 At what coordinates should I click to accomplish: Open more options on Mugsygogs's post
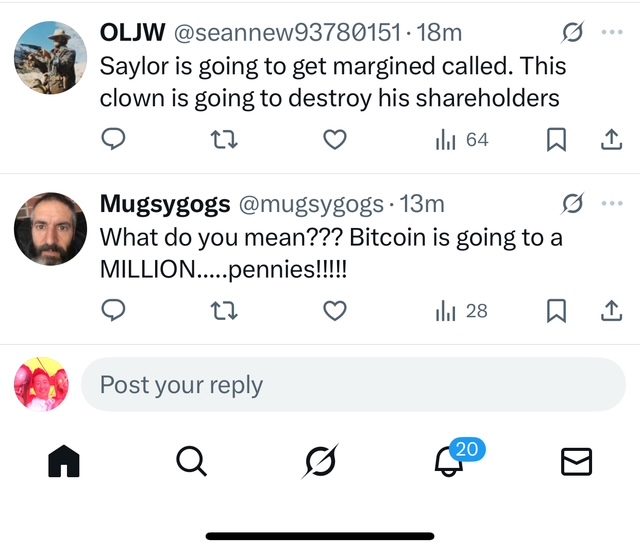[612, 204]
